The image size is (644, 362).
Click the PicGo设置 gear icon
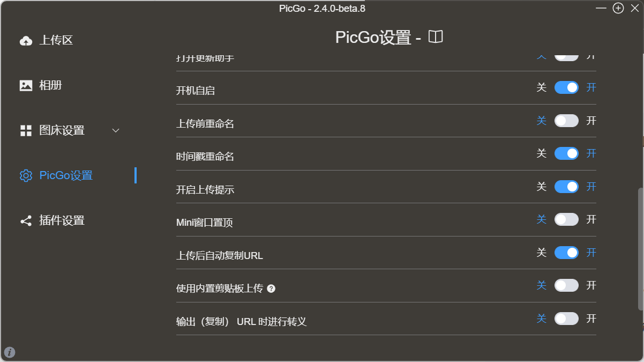point(26,175)
